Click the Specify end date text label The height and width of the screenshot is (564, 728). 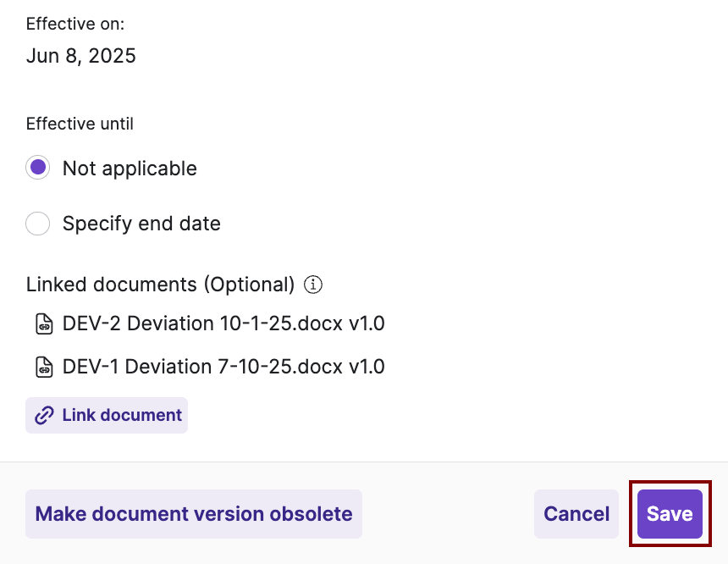[141, 224]
